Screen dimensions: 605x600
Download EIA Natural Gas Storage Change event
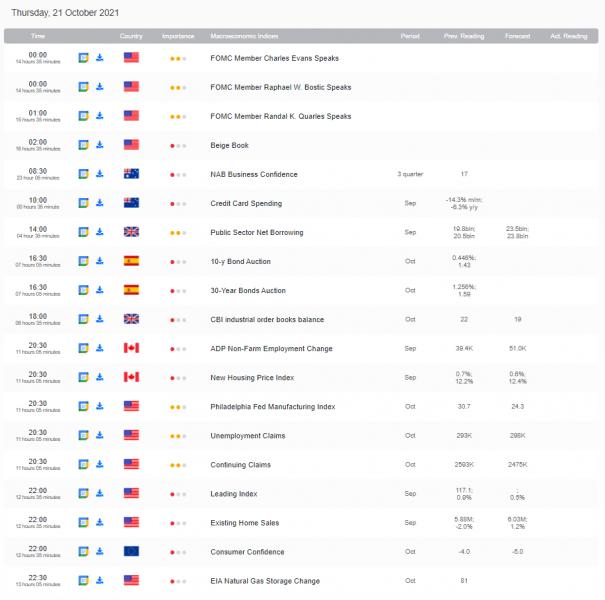(100, 581)
